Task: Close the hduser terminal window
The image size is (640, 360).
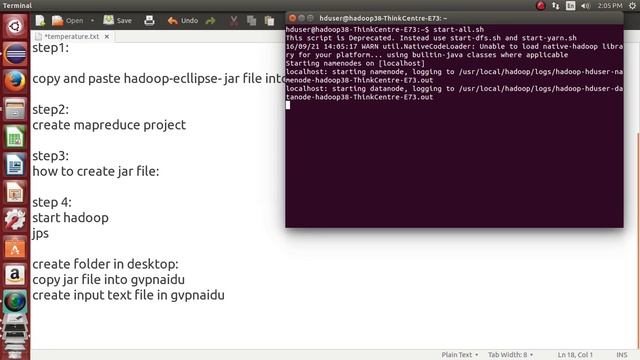Action: click(x=292, y=18)
